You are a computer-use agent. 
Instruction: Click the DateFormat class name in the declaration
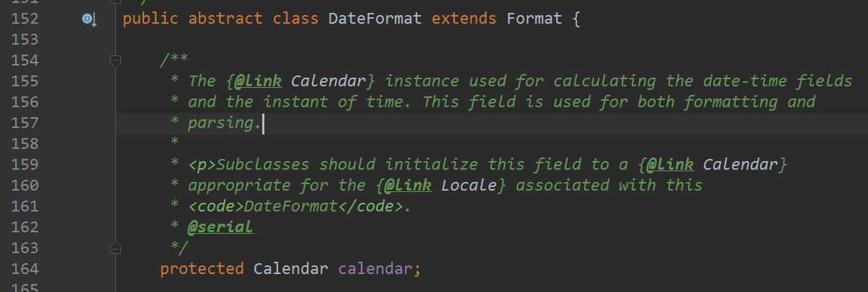(x=375, y=19)
